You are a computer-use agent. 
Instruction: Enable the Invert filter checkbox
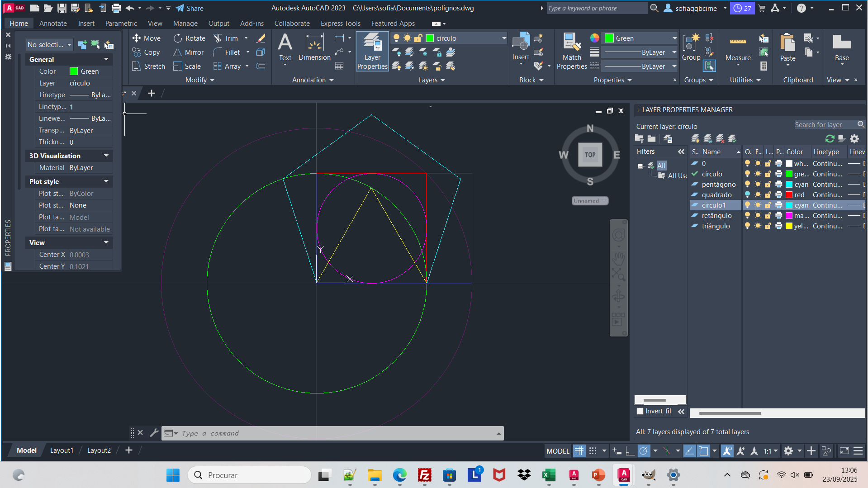640,411
